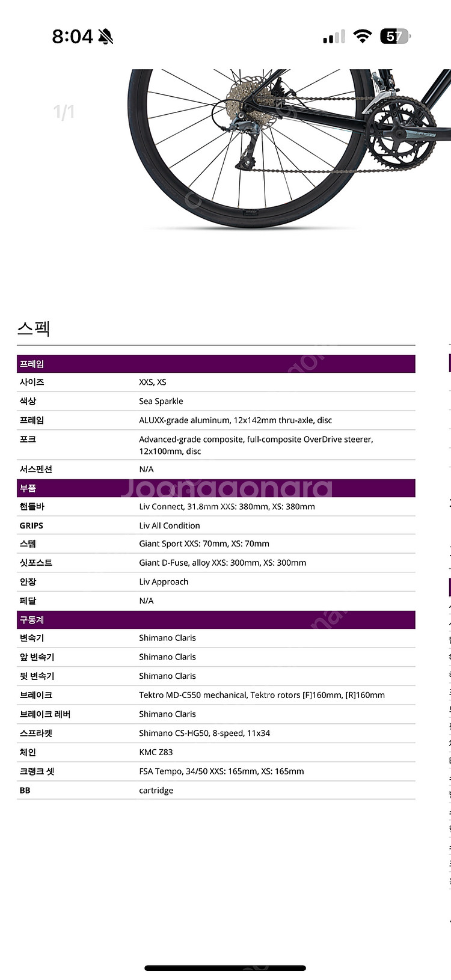Image resolution: width=451 pixels, height=980 pixels.
Task: Tap the N/A value for 서스펜션
Action: [x=146, y=469]
